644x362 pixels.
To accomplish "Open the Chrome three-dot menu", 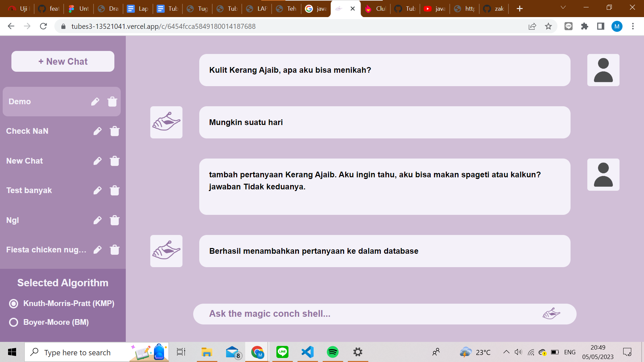I will 633,26.
